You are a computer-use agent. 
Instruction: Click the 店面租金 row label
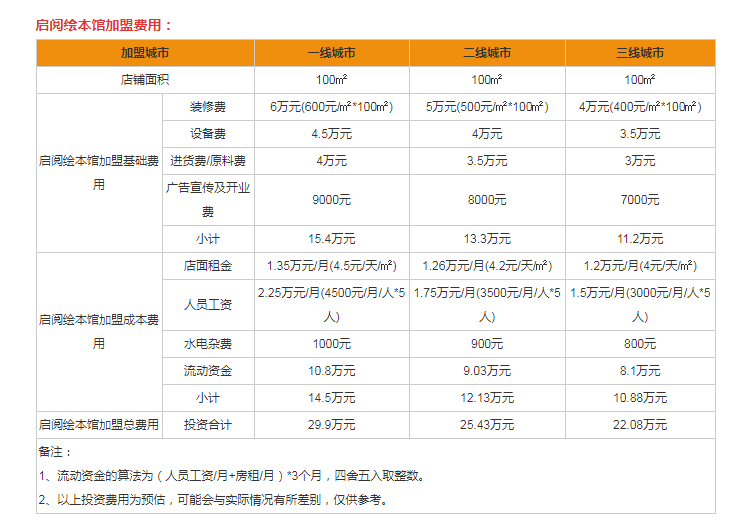pos(207,266)
